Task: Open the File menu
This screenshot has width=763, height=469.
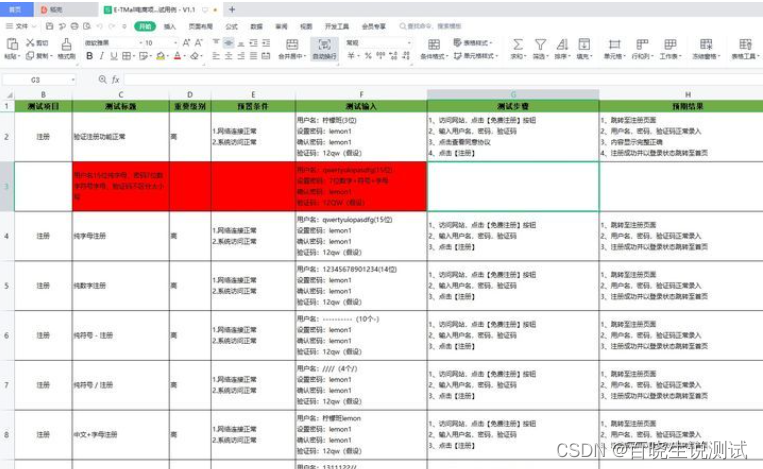Action: 21,26
